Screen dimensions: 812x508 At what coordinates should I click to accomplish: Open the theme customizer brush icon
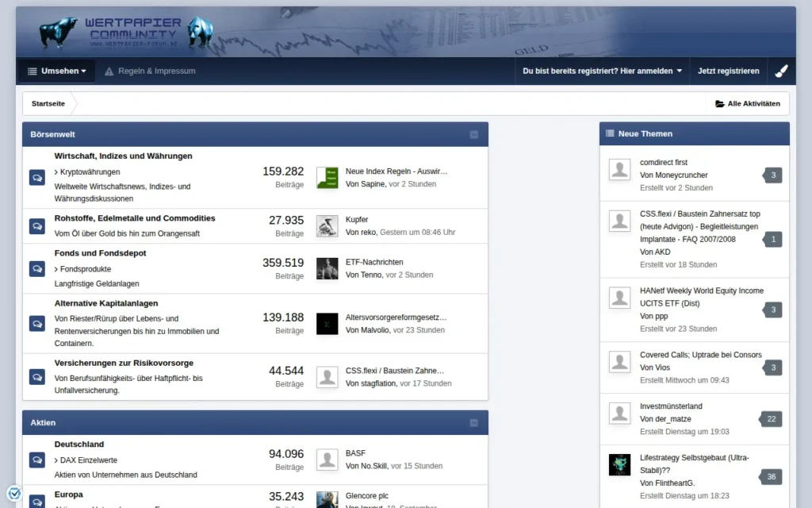pos(781,71)
